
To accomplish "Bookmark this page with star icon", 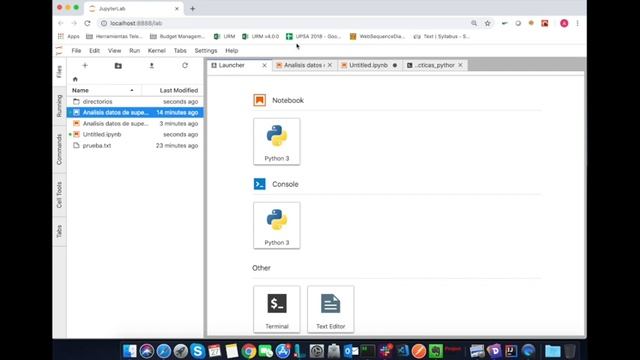I will [487, 23].
